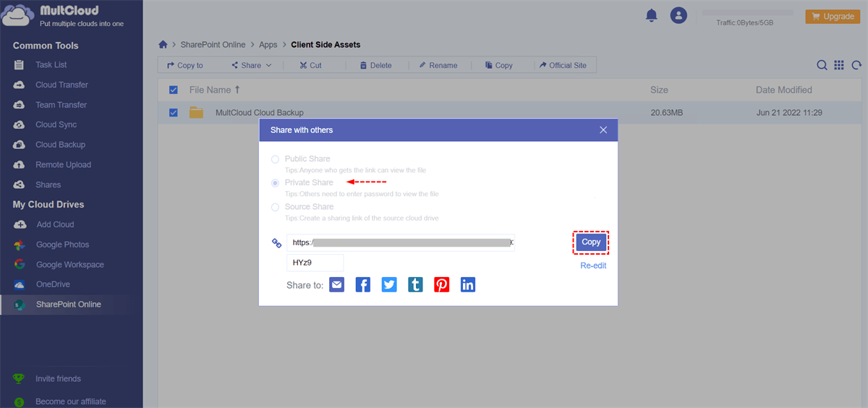Click the Google Photos pinwheel icon

tap(20, 245)
